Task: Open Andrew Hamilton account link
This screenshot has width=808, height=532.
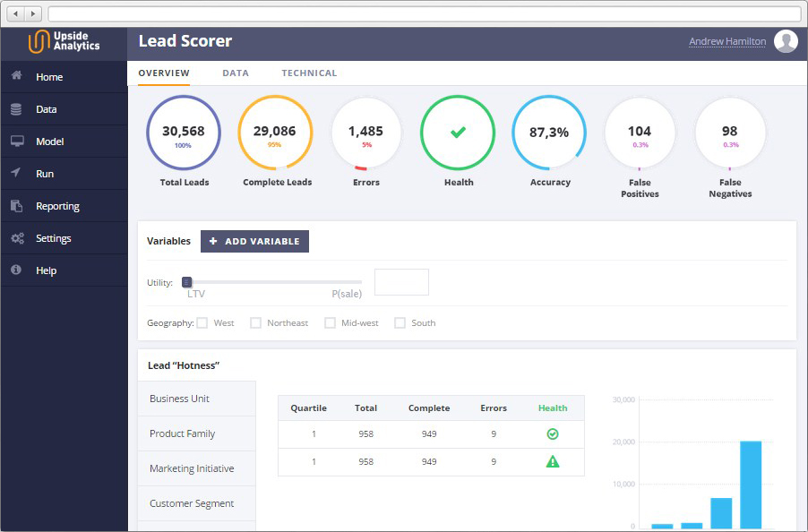Action: pos(727,41)
